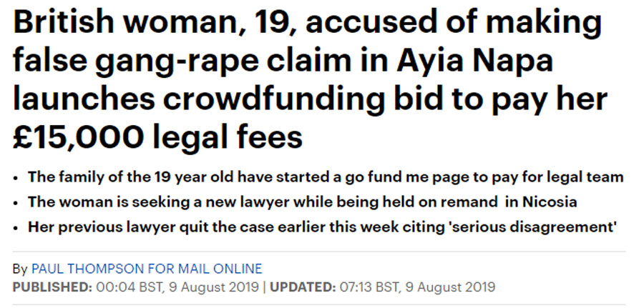Click the headline line 'false gang-rape claim in Ayia Napa'

tap(283, 61)
